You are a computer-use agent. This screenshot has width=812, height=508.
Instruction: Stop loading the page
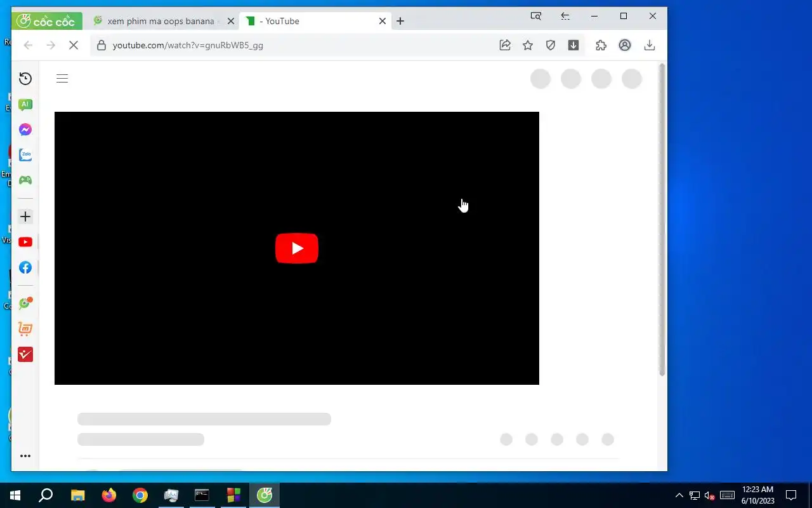(74, 45)
